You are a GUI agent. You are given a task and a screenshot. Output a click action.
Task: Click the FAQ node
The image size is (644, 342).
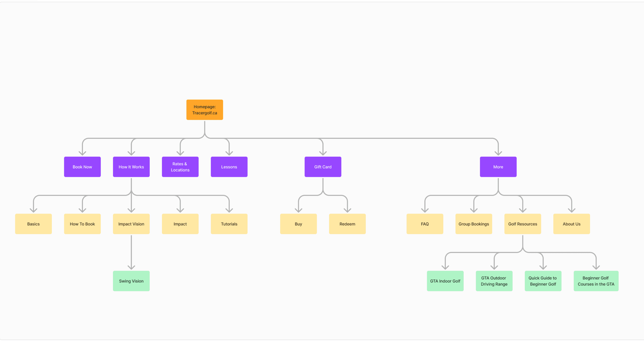click(425, 224)
